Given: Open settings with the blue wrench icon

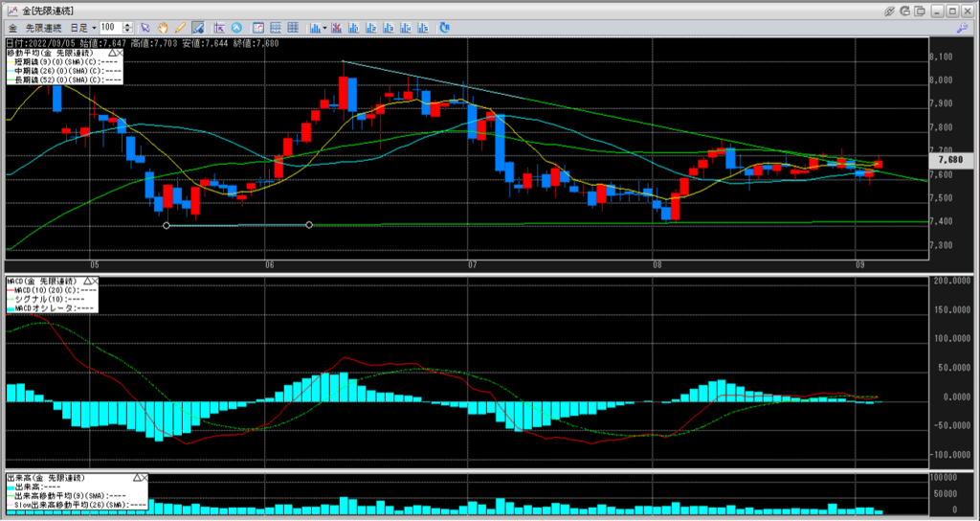Looking at the screenshot, I should (963, 28).
